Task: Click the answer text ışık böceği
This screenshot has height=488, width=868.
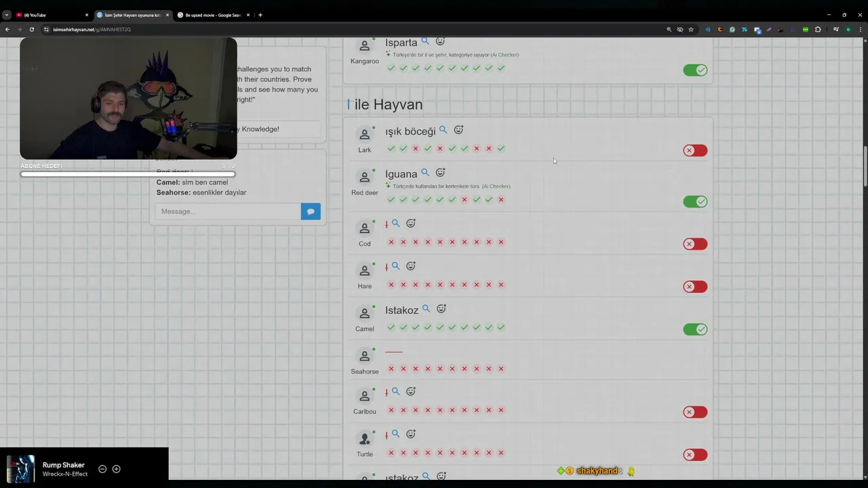Action: pos(410,131)
